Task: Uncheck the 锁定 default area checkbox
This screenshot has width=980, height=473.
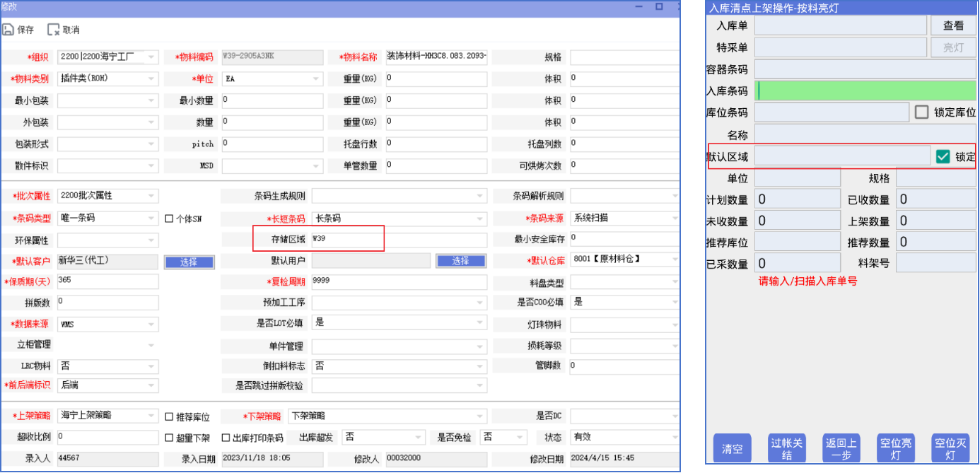Action: (943, 157)
